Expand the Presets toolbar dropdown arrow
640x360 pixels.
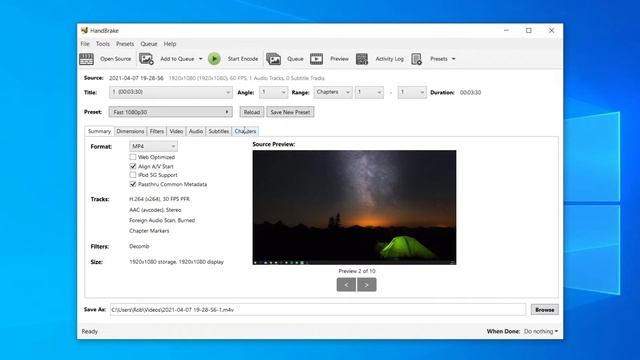[453, 59]
